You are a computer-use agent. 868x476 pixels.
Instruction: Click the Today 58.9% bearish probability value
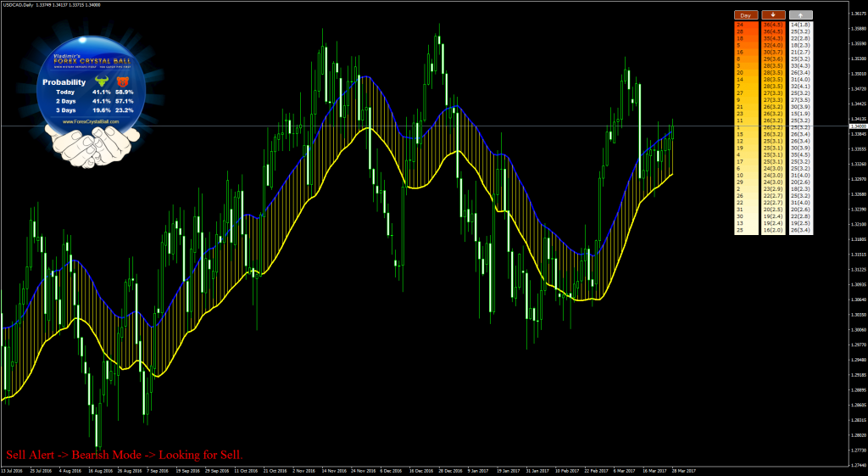click(125, 91)
